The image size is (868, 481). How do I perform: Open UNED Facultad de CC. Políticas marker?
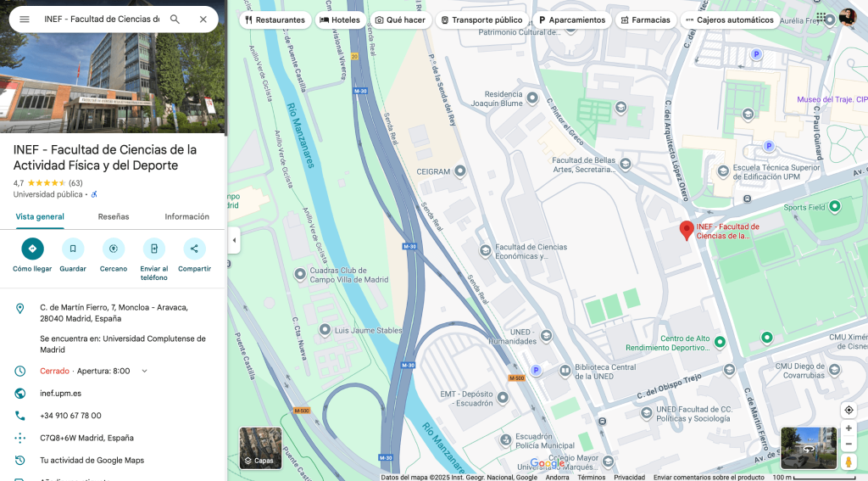coord(646,413)
